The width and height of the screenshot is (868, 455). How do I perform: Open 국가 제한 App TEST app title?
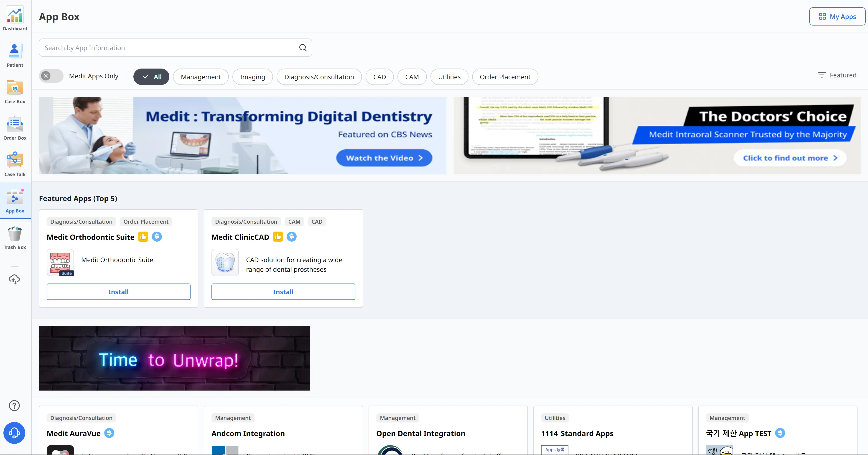(x=738, y=433)
